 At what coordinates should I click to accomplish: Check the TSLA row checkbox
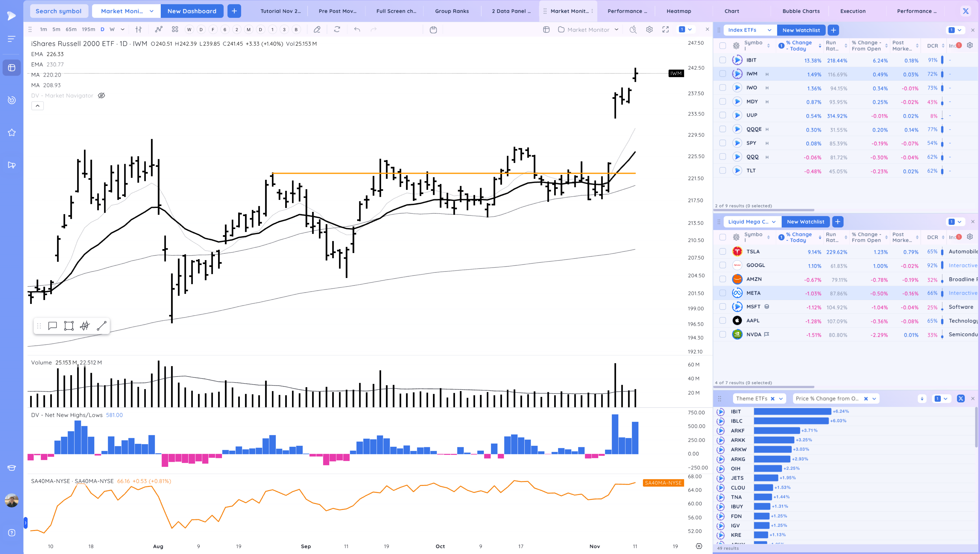pos(722,252)
